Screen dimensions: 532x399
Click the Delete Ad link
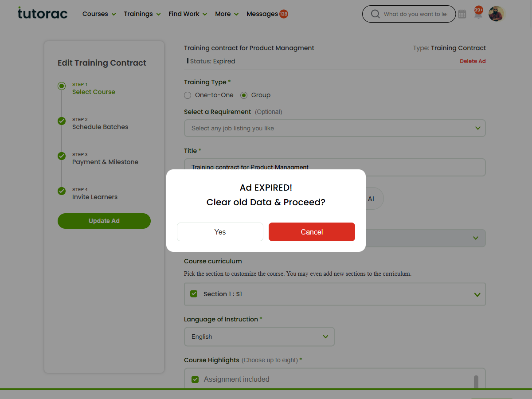473,61
